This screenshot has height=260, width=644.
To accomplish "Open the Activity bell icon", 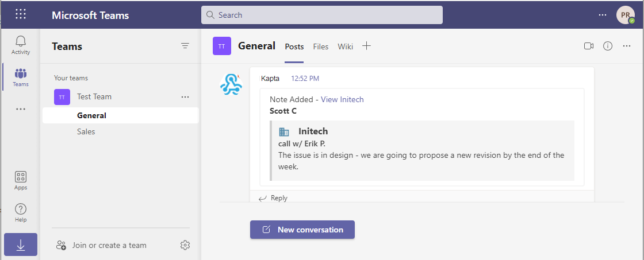I will click(21, 45).
